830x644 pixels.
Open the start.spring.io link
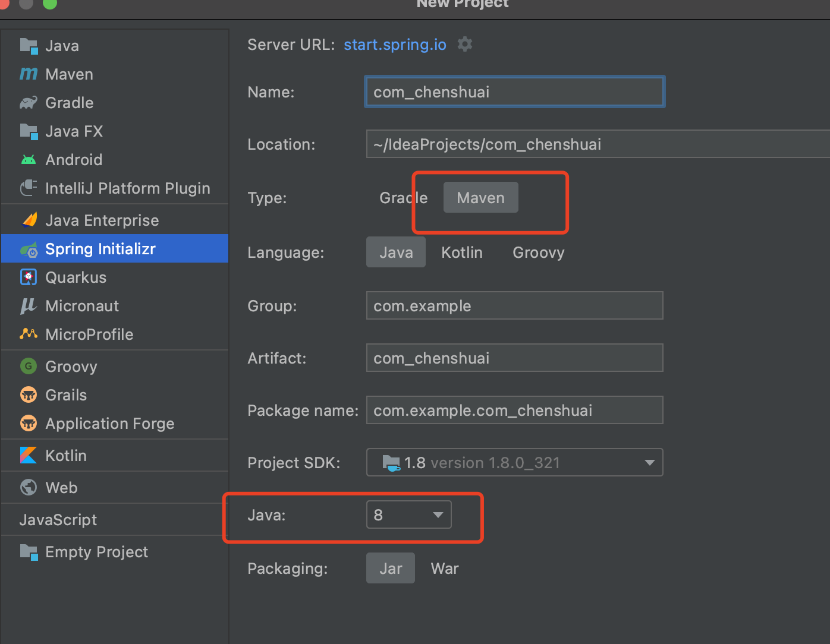tap(394, 44)
